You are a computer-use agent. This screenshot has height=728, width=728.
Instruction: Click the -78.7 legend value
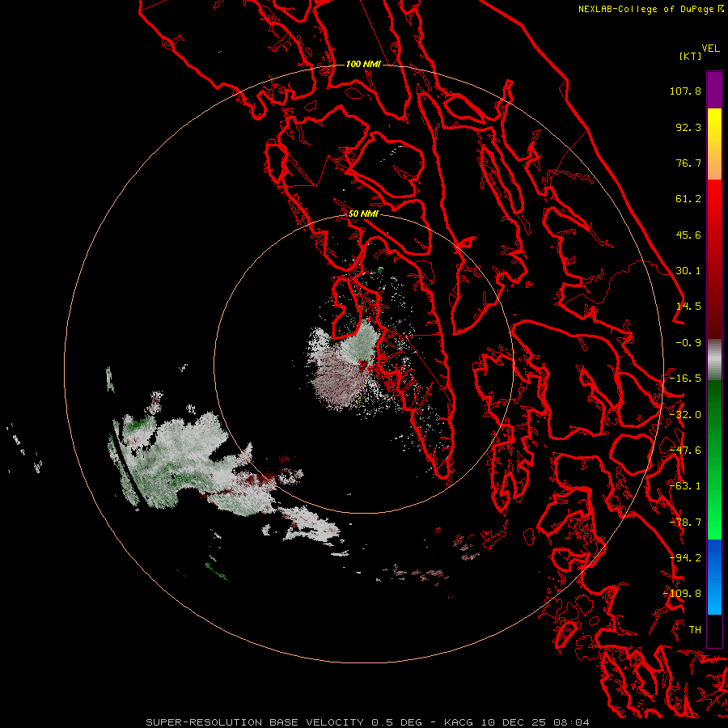(x=685, y=523)
